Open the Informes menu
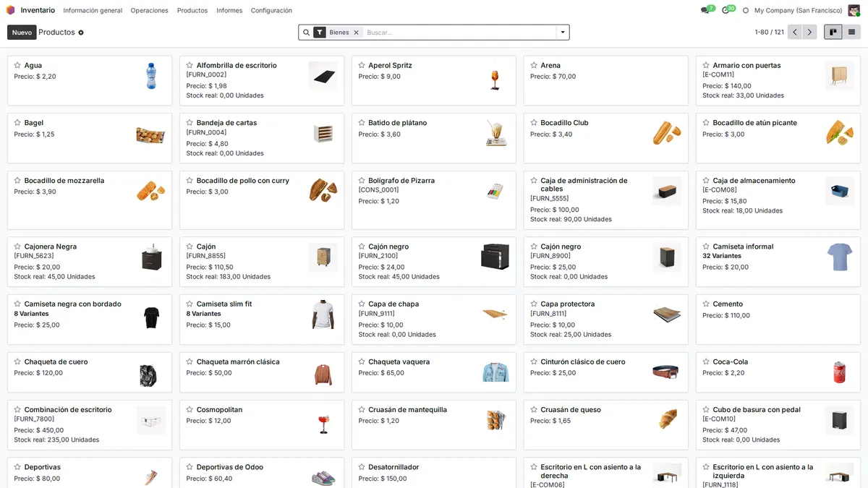The height and width of the screenshot is (488, 868). pos(229,11)
